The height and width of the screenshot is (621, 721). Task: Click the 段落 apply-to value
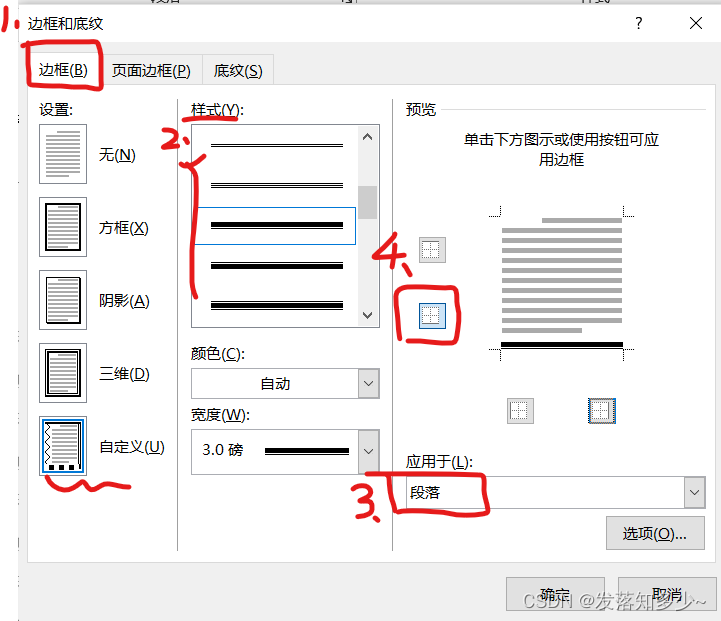[x=425, y=493]
